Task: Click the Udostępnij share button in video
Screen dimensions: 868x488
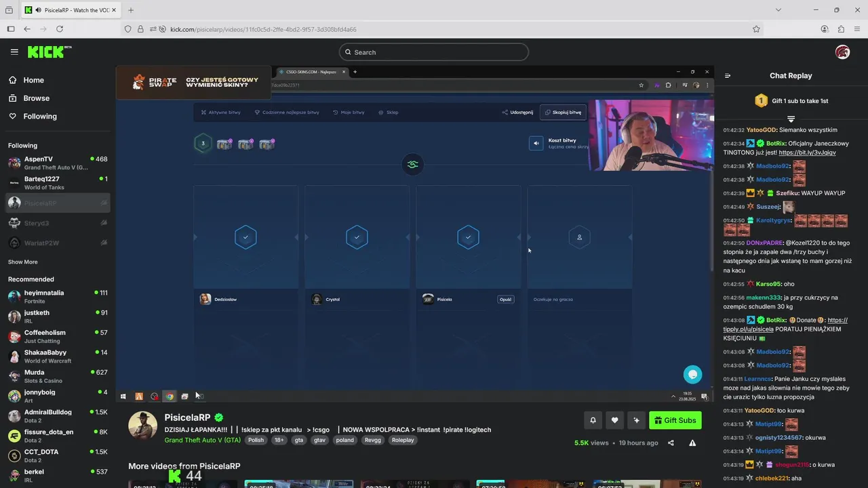Action: (x=517, y=113)
